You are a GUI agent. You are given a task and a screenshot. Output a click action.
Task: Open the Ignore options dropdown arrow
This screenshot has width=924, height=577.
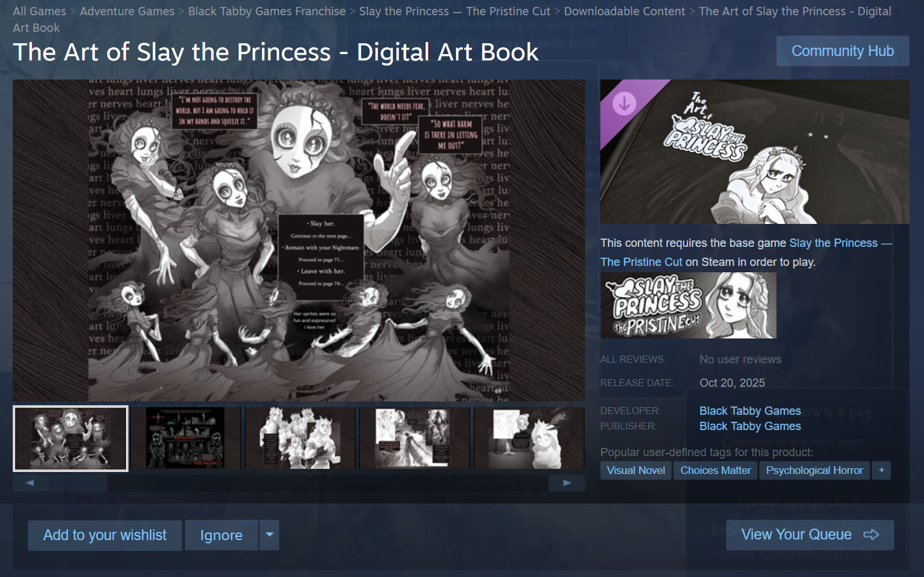270,535
